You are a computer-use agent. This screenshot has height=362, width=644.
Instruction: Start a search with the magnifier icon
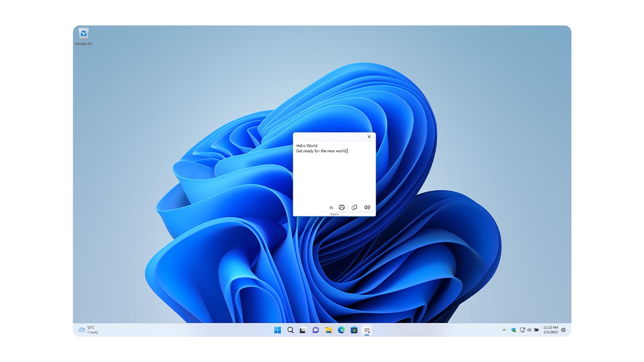tap(289, 329)
